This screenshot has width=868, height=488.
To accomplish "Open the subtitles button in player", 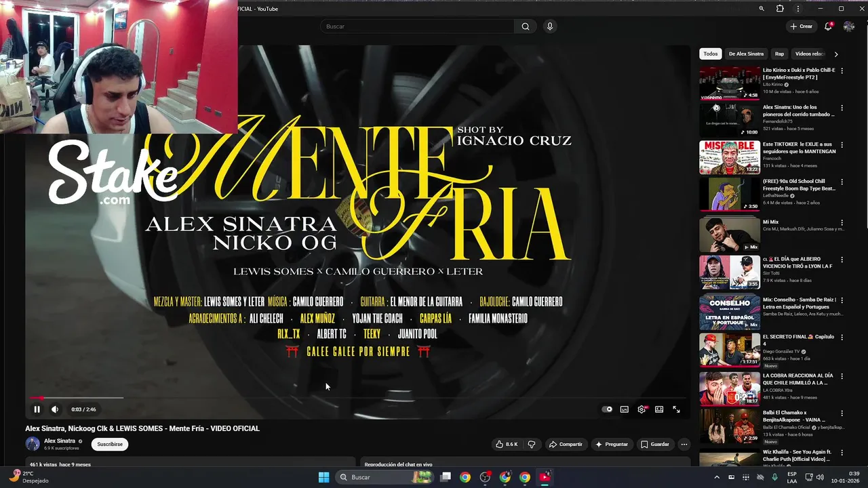I will (x=624, y=409).
